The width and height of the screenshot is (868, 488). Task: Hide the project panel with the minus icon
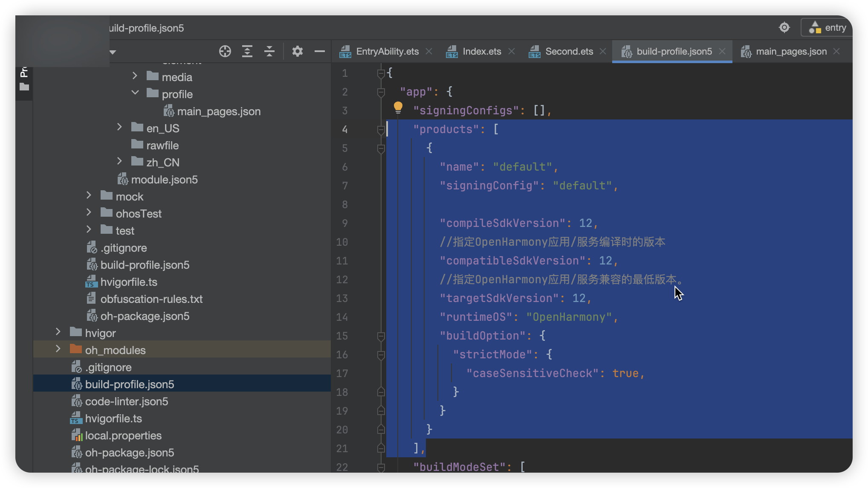click(320, 52)
